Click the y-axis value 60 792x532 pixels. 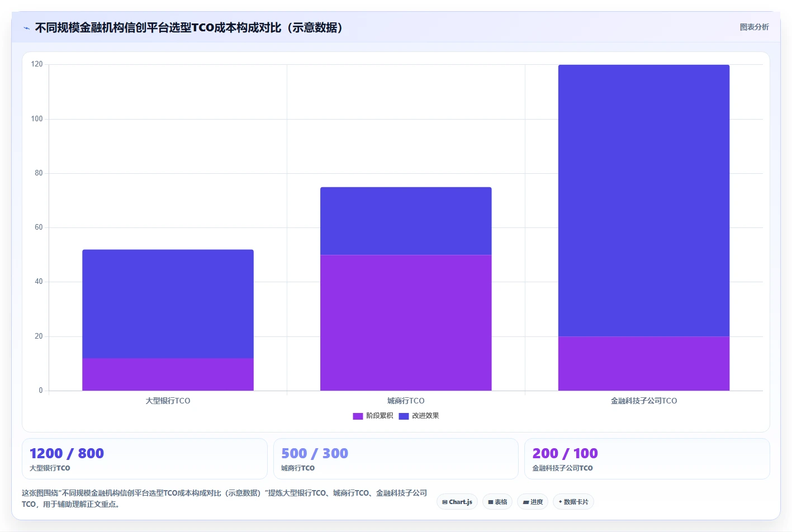pos(39,227)
